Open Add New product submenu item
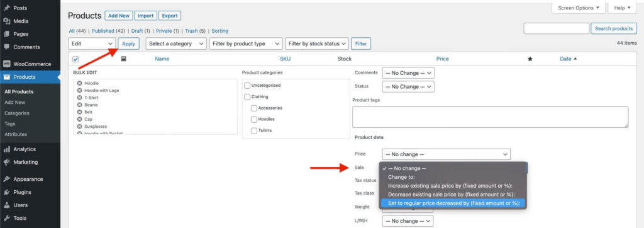Viewport: 644px width, 228px height. point(15,103)
